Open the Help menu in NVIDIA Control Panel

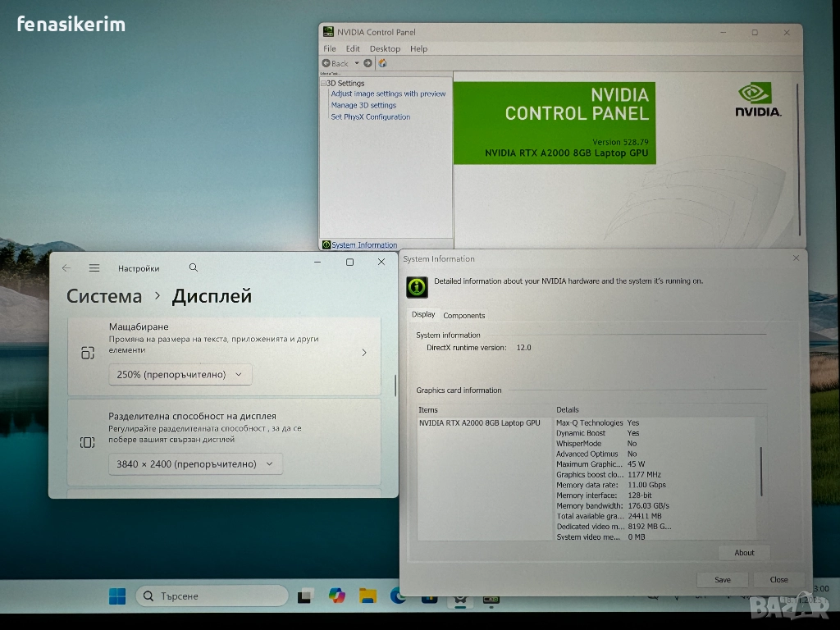click(x=418, y=48)
